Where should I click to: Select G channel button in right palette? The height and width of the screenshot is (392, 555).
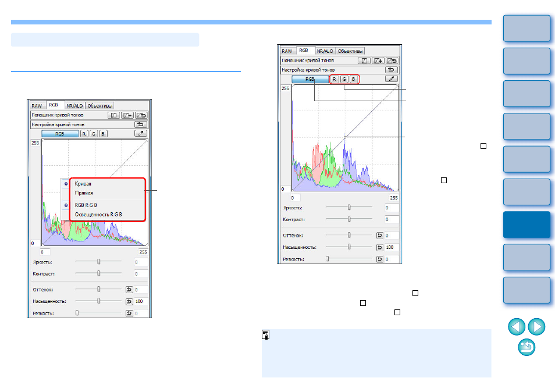click(344, 79)
